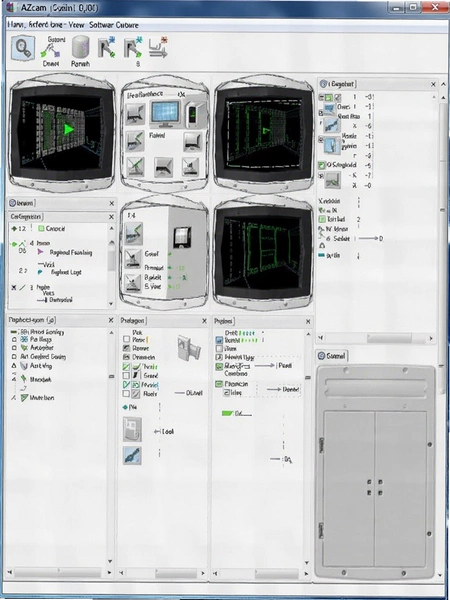
Task: Click the blue monitor screen icon
Action: coord(165,113)
